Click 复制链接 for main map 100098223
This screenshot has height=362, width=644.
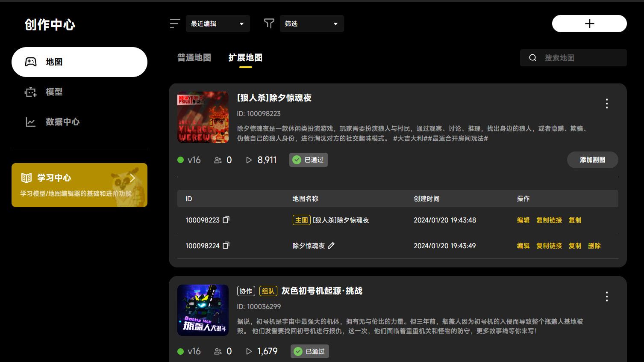point(549,220)
